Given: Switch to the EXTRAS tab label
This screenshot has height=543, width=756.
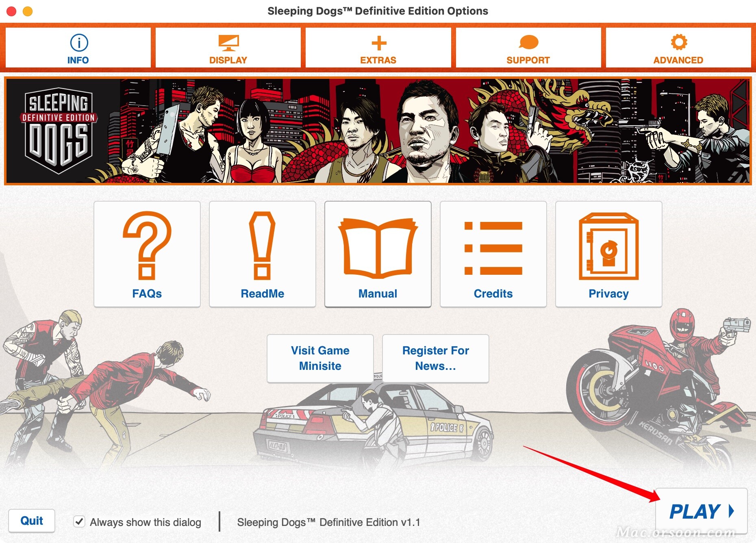Looking at the screenshot, I should (x=378, y=60).
